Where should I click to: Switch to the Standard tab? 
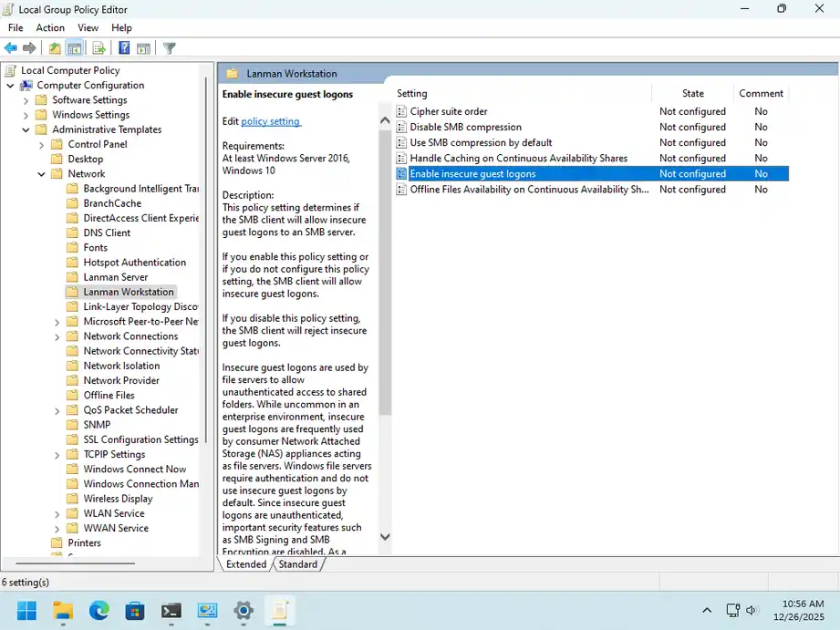[298, 564]
